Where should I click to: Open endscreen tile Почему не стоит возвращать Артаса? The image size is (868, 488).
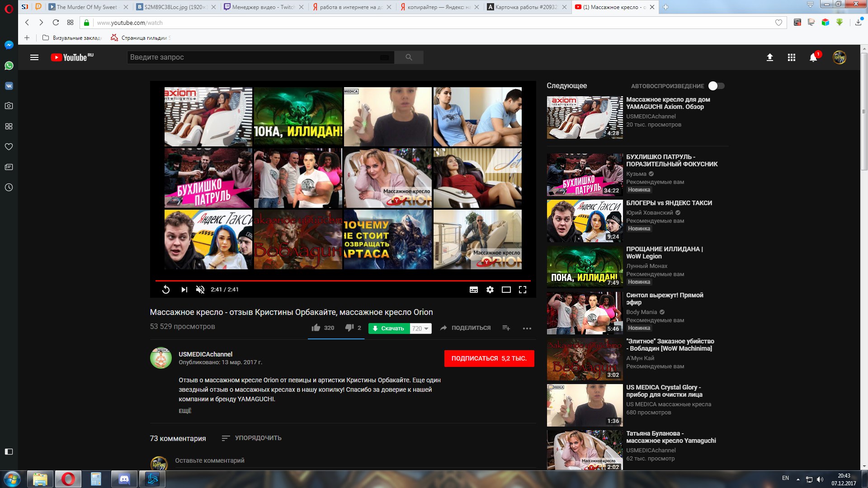coord(388,239)
